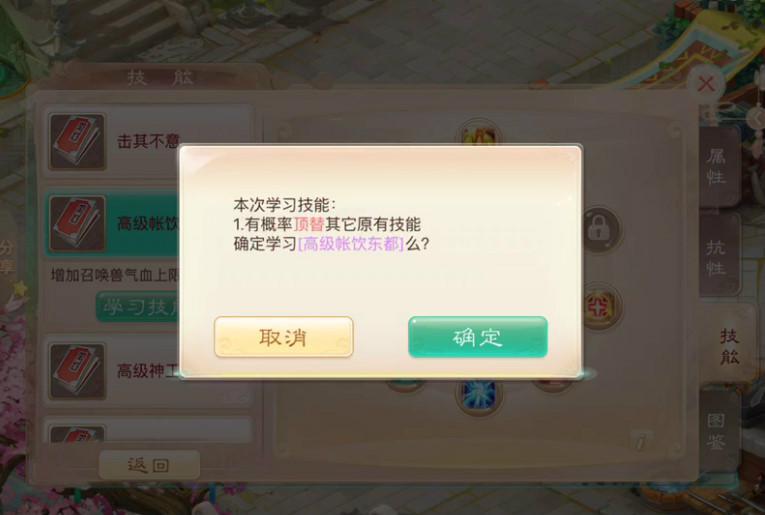
Task: Click the 返回 back button
Action: pos(149,465)
